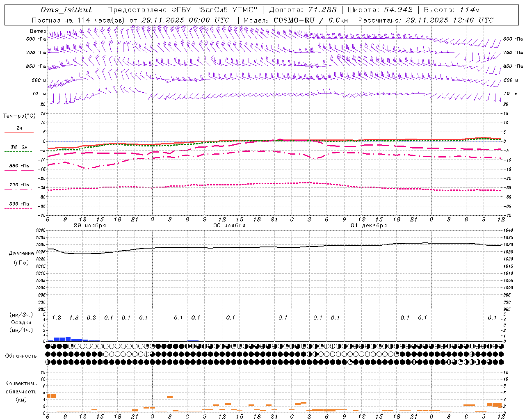Viewport: 525px width, 420px height.
Task: Click the (мм/1ч.) precipitation unit label
Action: point(21,330)
